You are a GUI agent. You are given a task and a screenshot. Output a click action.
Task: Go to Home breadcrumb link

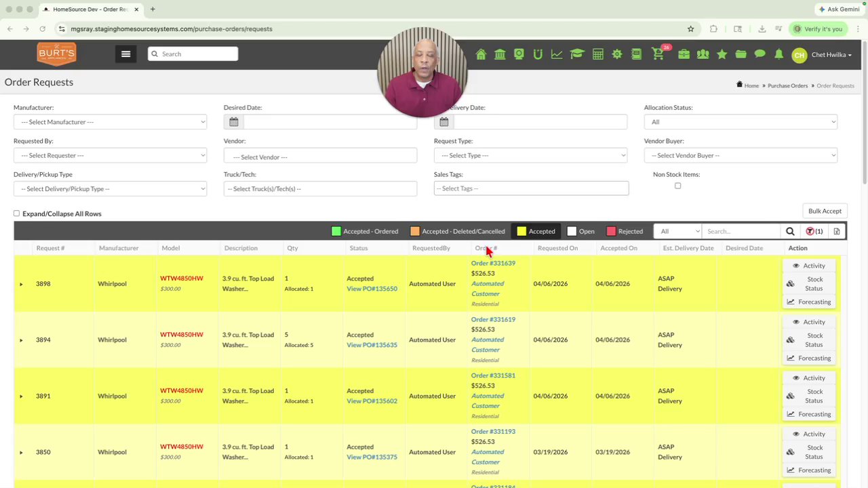(x=751, y=85)
